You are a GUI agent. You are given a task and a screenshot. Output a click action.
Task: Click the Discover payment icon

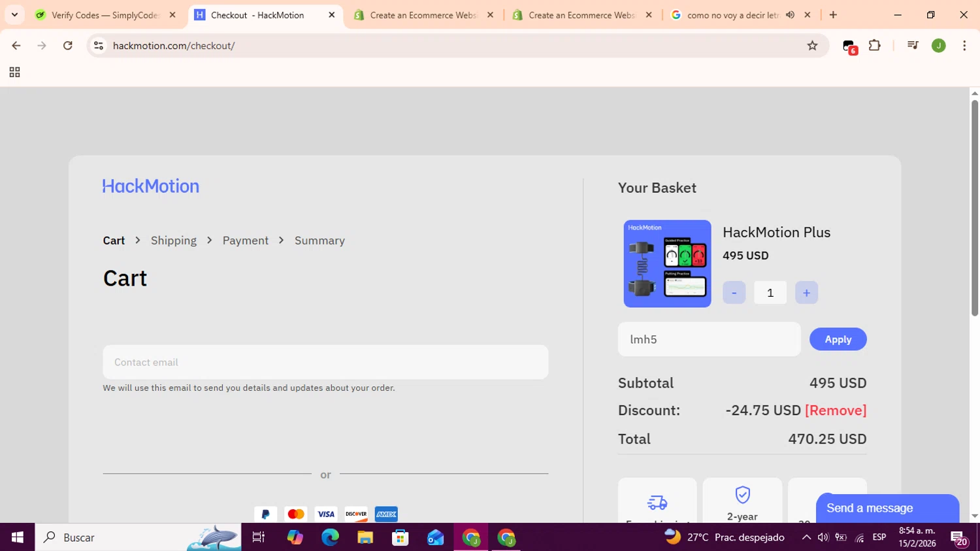click(356, 514)
